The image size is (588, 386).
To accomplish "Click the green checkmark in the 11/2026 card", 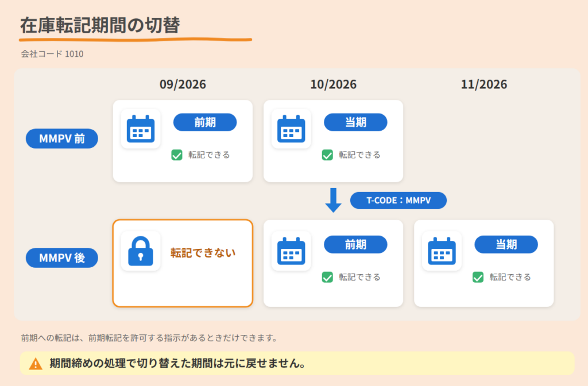I will click(x=478, y=277).
